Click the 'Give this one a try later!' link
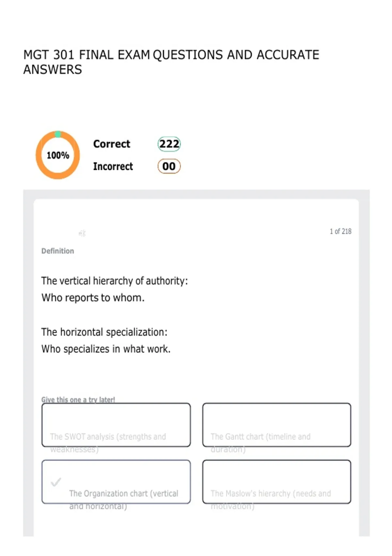392x556 pixels. (x=78, y=399)
